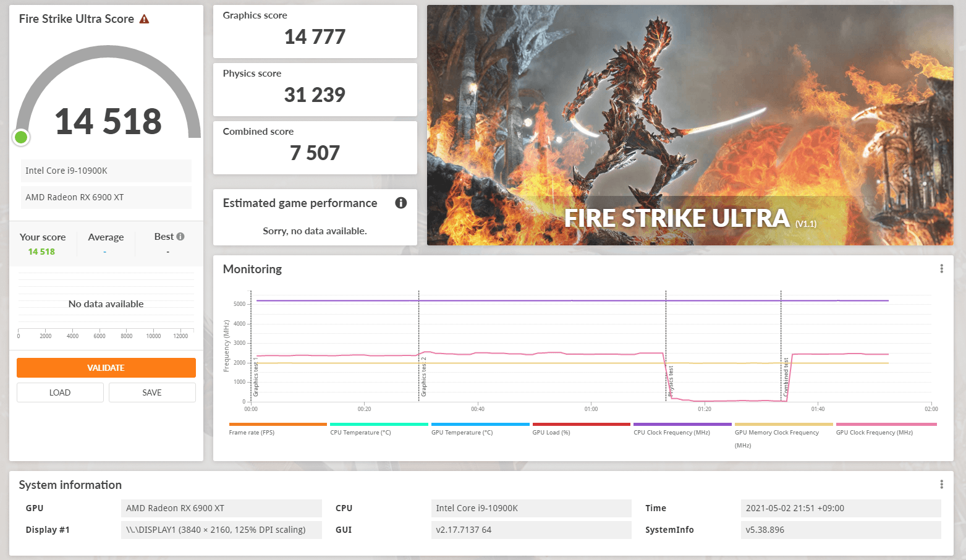This screenshot has height=560, width=966.
Task: Click the Intel Core i9-10900K field under gauge
Action: pyautogui.click(x=106, y=171)
